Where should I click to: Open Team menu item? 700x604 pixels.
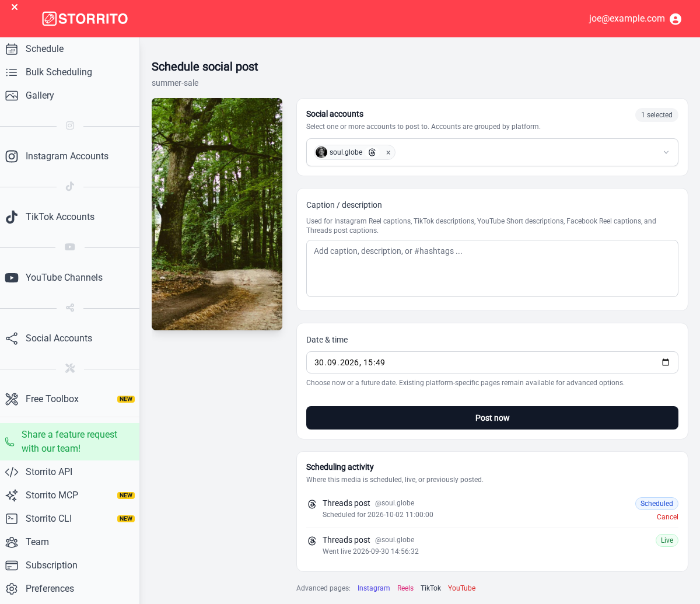pos(69,542)
